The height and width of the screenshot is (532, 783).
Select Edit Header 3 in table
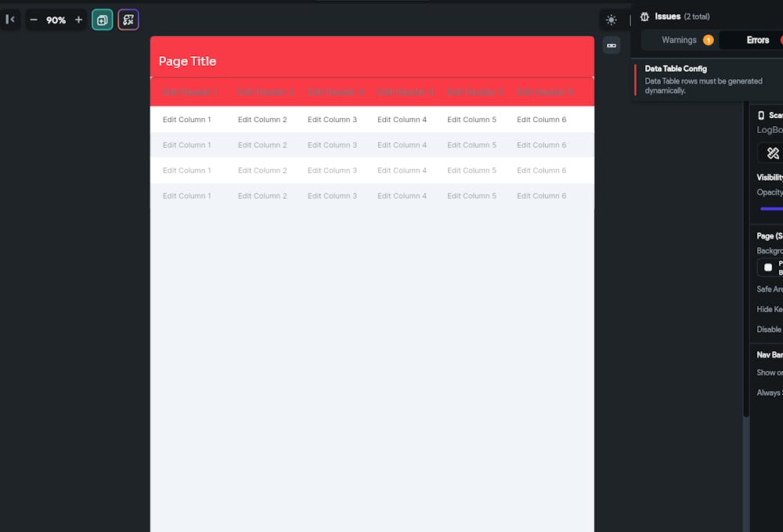point(336,92)
